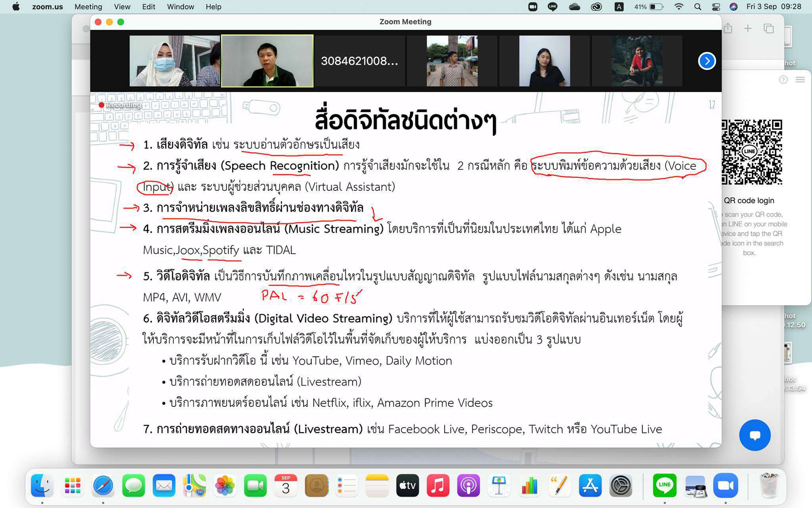Show next participants with blue arrow
Viewport: 812px width, 508px height.
pyautogui.click(x=707, y=61)
